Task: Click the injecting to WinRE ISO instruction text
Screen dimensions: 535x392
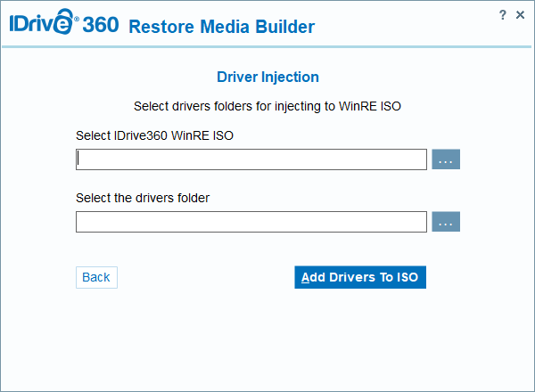Action: [x=267, y=106]
